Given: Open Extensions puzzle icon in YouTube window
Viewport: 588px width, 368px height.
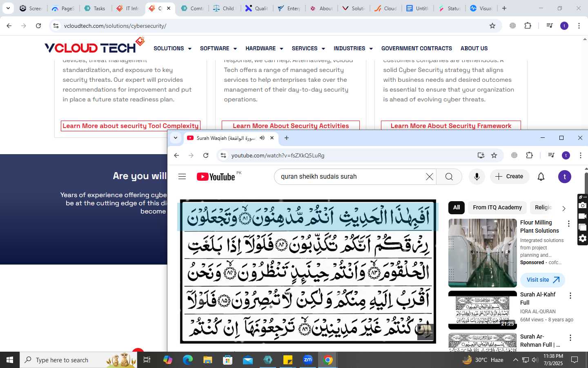Looking at the screenshot, I should pos(530,155).
